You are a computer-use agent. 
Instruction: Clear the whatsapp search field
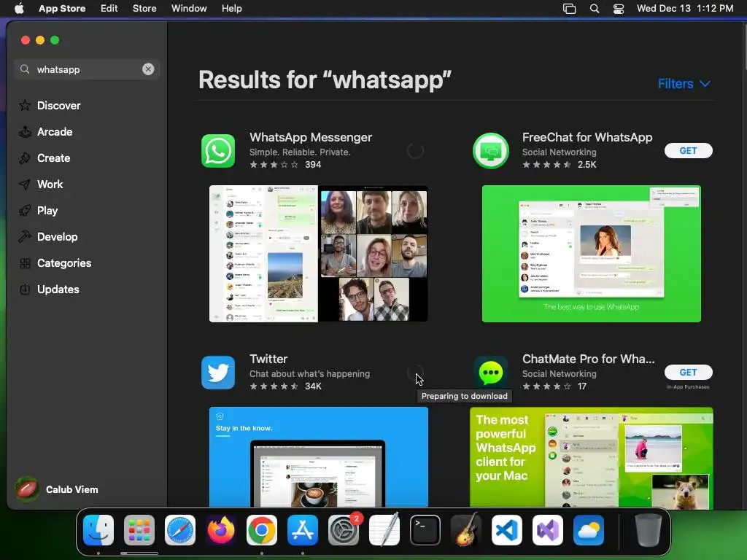coord(148,69)
